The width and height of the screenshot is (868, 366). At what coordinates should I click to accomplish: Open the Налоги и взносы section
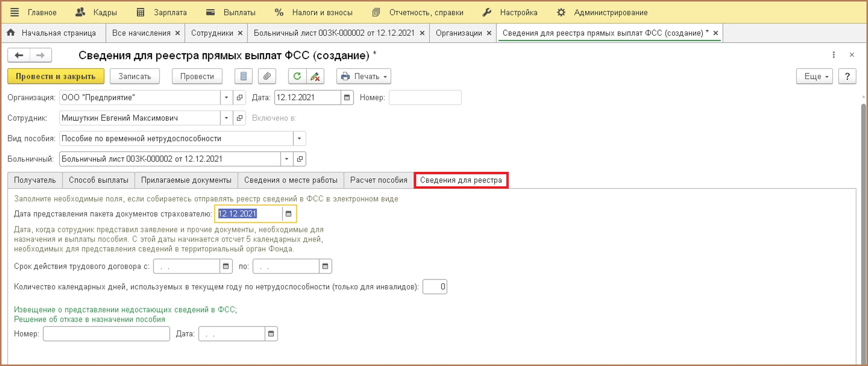click(313, 12)
